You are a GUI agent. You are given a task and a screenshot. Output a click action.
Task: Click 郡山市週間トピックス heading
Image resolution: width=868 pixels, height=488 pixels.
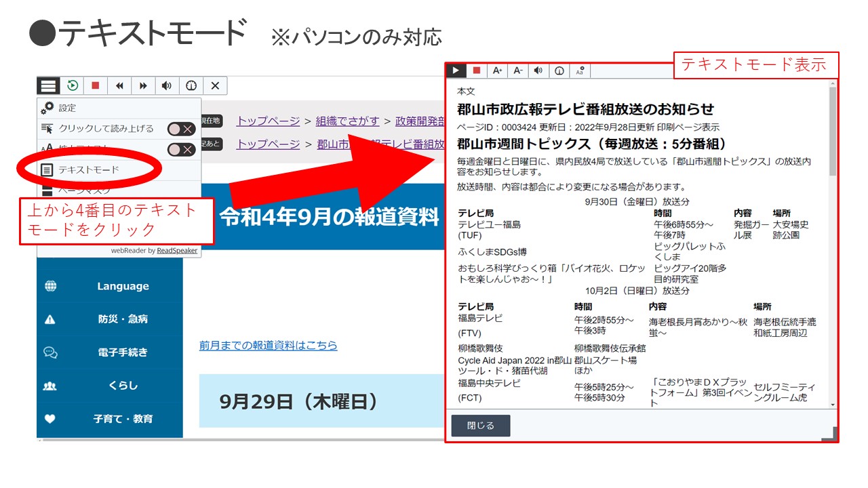(x=592, y=144)
